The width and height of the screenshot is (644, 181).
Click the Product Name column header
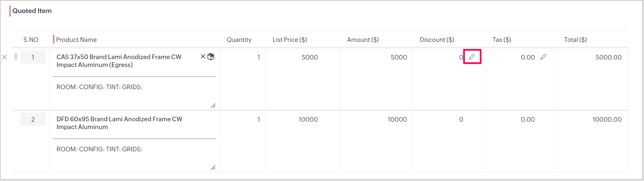(76, 40)
